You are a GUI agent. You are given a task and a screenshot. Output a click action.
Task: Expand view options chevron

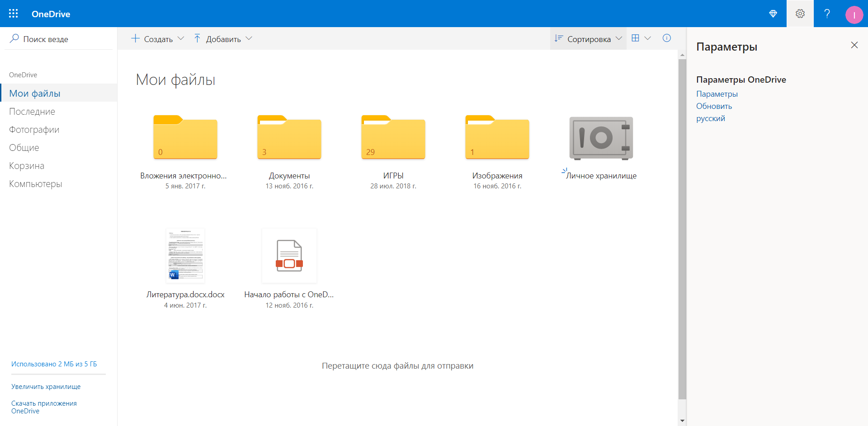point(648,38)
